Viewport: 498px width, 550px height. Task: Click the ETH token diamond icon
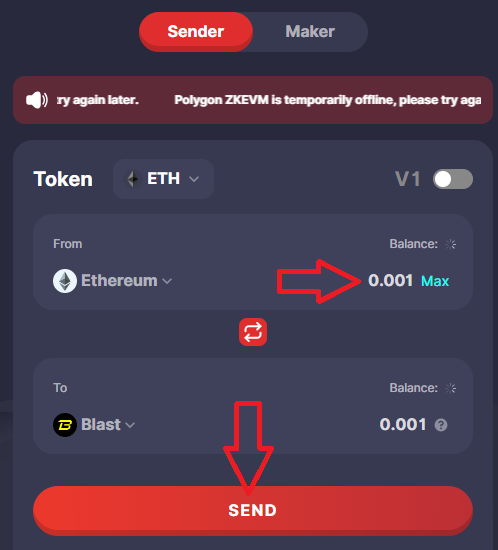133,179
